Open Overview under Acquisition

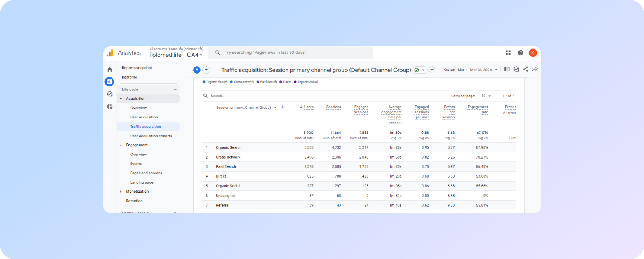click(x=138, y=108)
